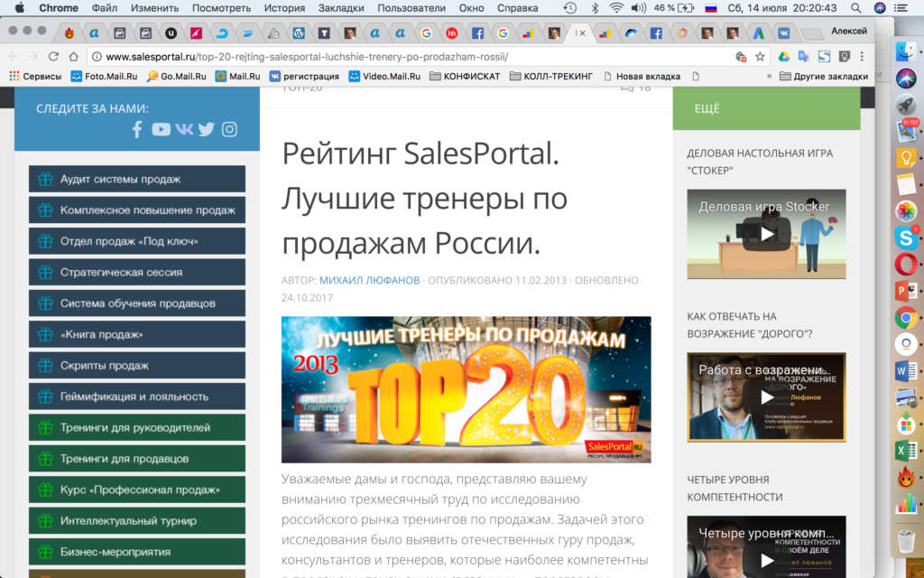Open the Facebook icon under Следите за нами
The width and height of the screenshot is (924, 578).
[x=137, y=129]
